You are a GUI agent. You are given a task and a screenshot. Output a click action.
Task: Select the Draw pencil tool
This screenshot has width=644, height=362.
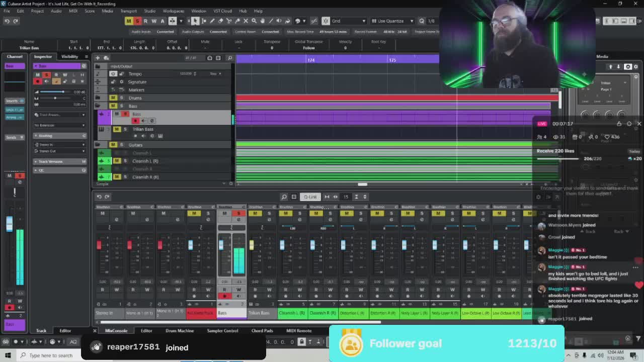[x=212, y=21]
